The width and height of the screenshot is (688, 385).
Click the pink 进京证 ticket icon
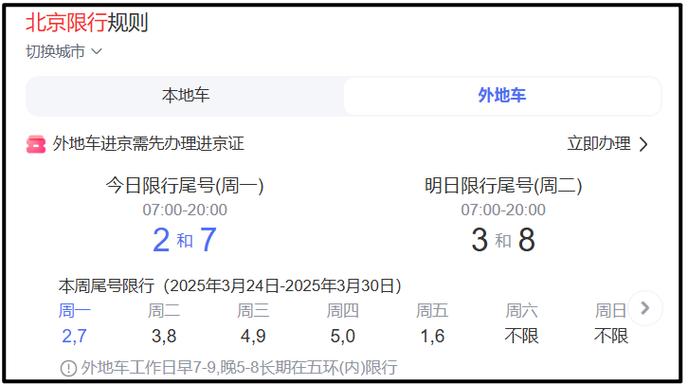pos(36,144)
